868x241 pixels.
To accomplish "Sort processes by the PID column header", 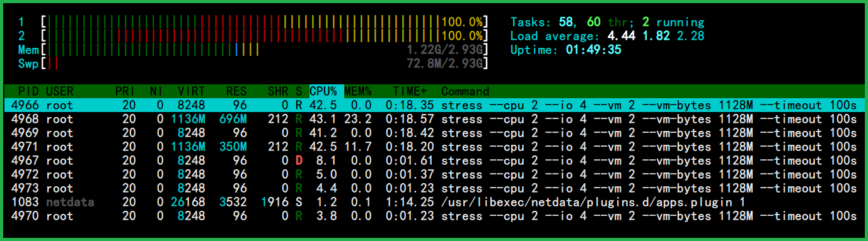I will click(x=29, y=91).
